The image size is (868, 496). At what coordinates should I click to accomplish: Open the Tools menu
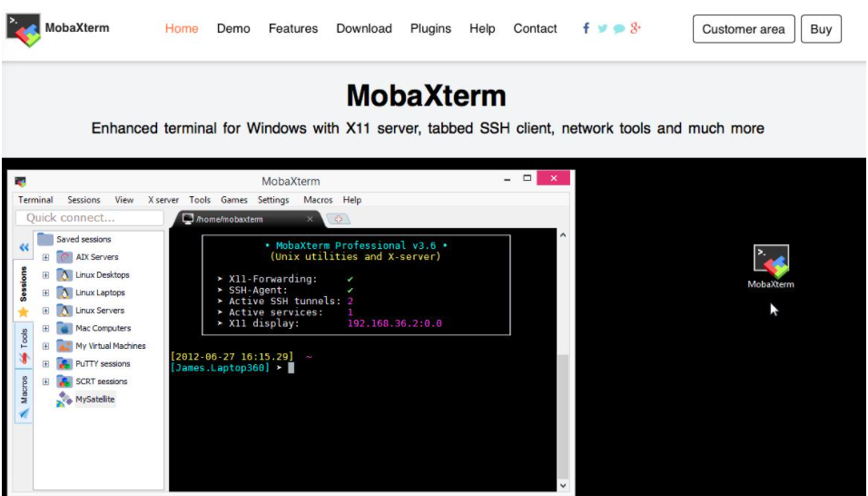[x=200, y=200]
